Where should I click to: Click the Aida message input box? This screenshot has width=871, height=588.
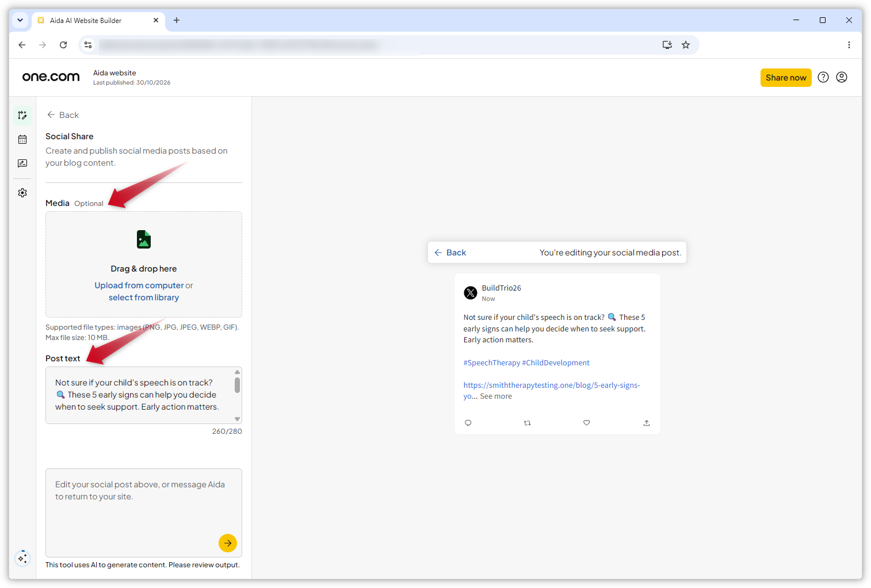tap(144, 513)
